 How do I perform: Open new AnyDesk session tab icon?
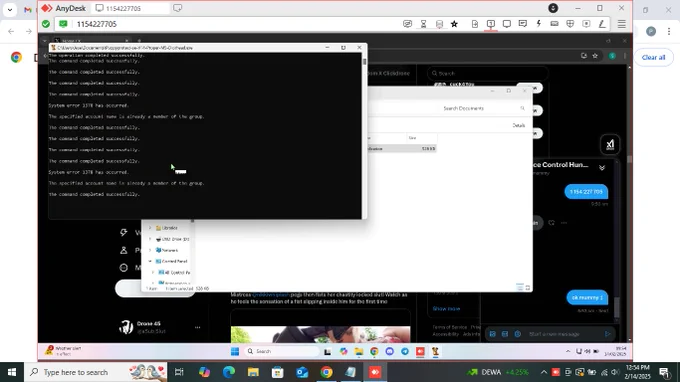[x=177, y=8]
